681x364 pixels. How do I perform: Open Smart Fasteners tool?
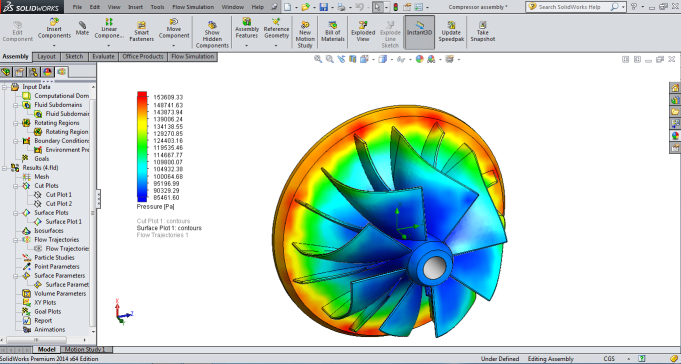click(x=142, y=31)
